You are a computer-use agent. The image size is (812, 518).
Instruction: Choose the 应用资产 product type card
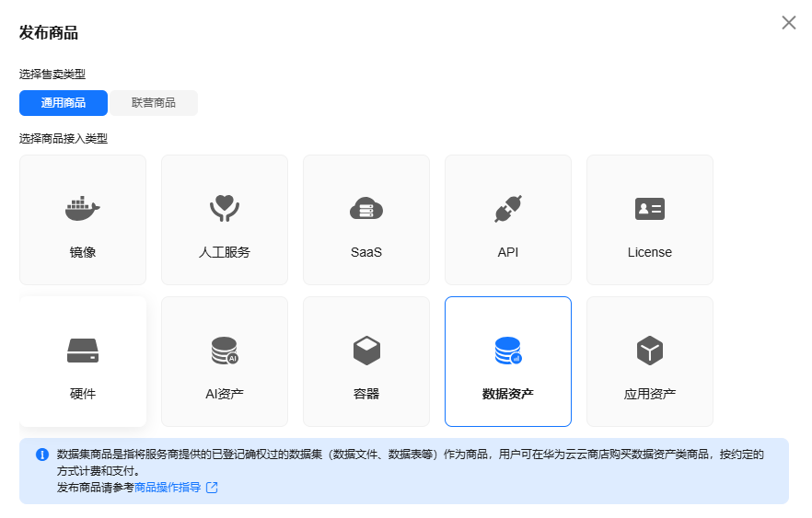click(x=649, y=362)
